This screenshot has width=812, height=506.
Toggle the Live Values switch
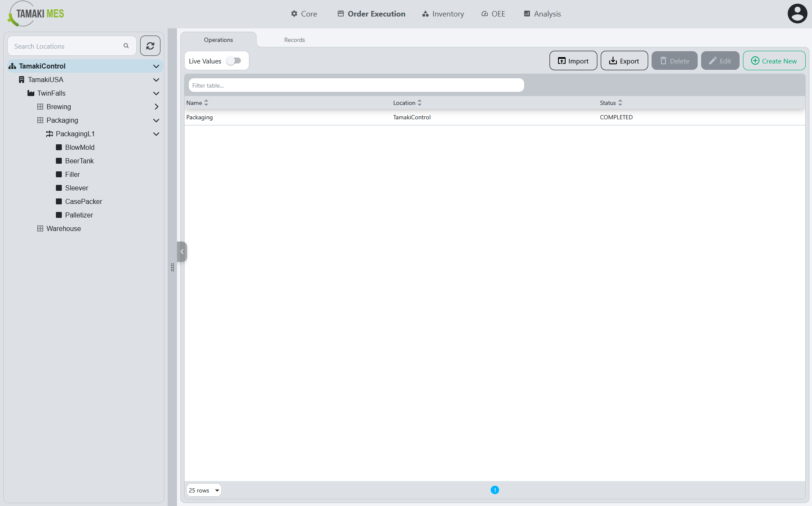click(x=234, y=61)
